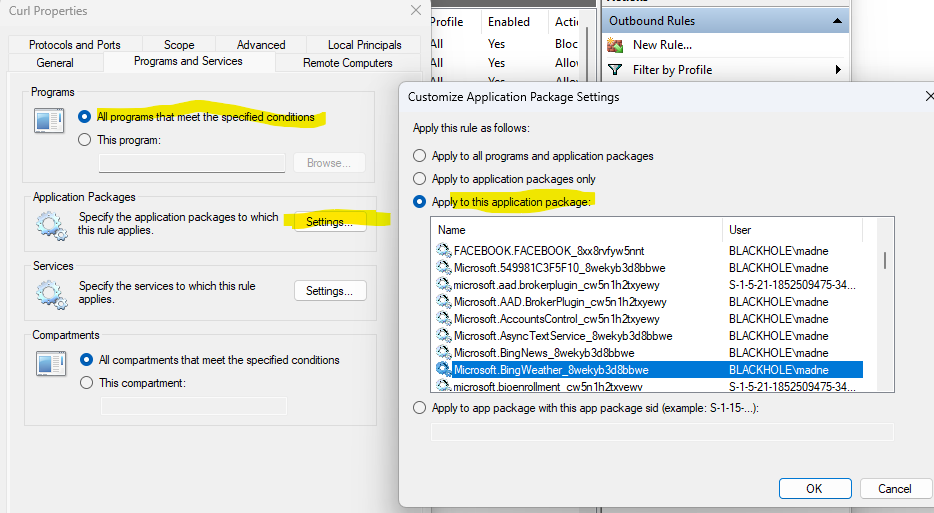The width and height of the screenshot is (934, 513).
Task: Select the This compartment radio option
Action: tap(86, 383)
